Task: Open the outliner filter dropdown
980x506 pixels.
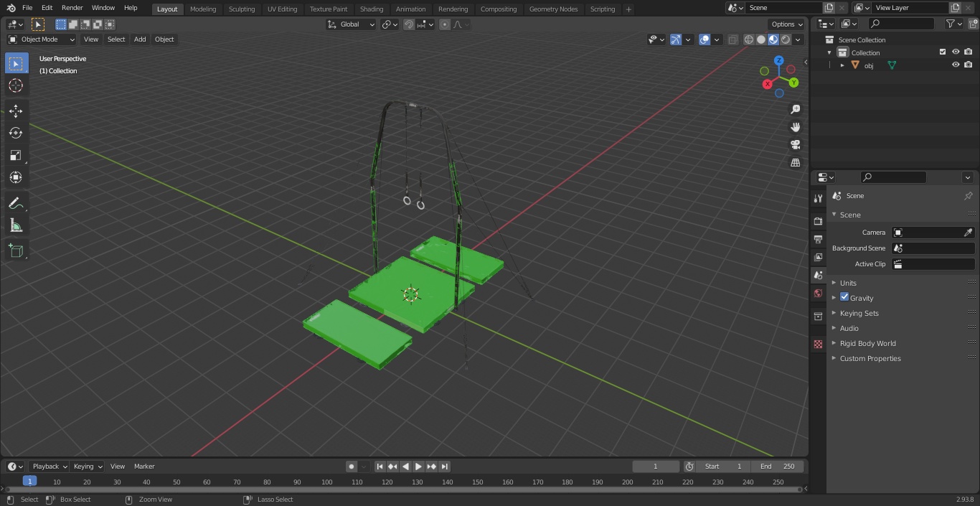Action: (x=953, y=24)
